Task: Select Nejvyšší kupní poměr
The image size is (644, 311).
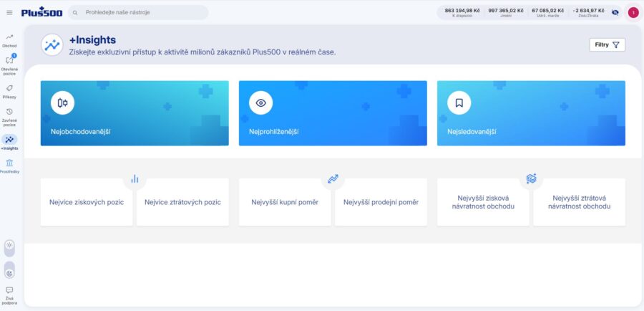Action: (x=285, y=202)
